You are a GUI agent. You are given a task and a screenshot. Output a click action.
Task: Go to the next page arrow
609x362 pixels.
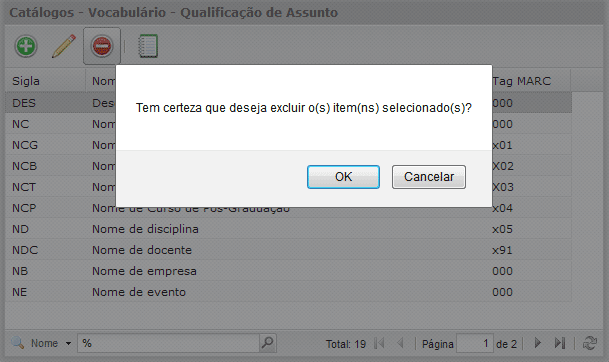click(538, 343)
